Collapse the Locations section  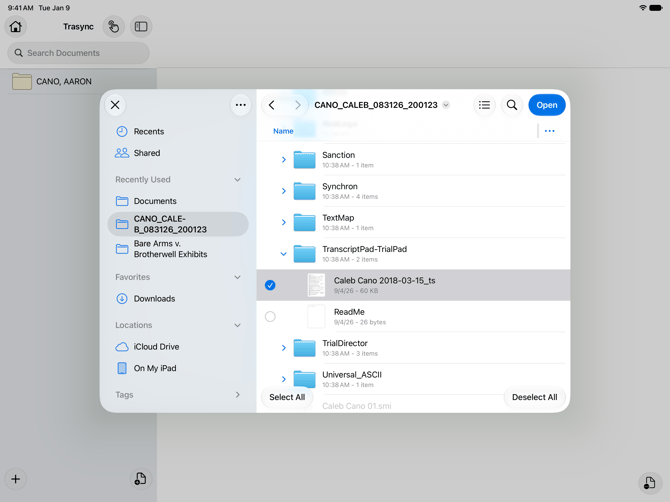[237, 325]
